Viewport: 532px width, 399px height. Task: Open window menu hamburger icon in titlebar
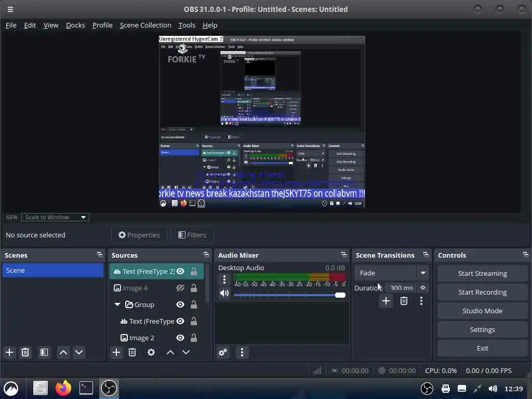tap(10, 9)
